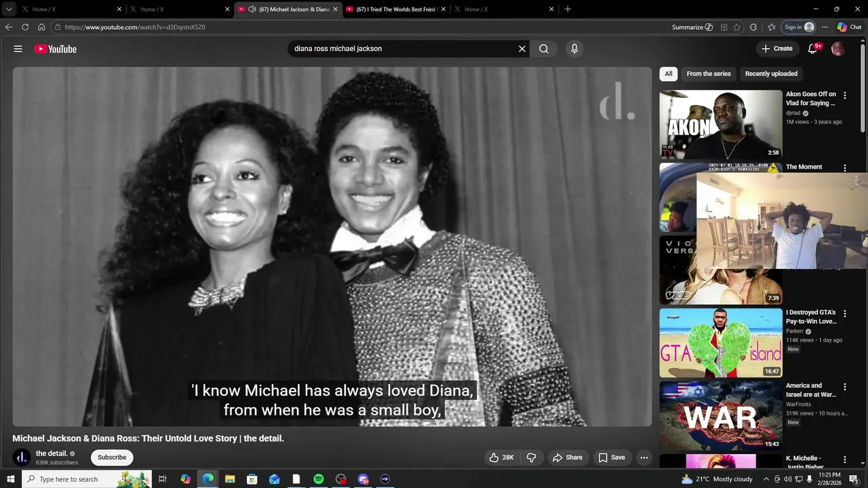Select the All filter chip
Image resolution: width=868 pixels, height=488 pixels.
pyautogui.click(x=669, y=74)
